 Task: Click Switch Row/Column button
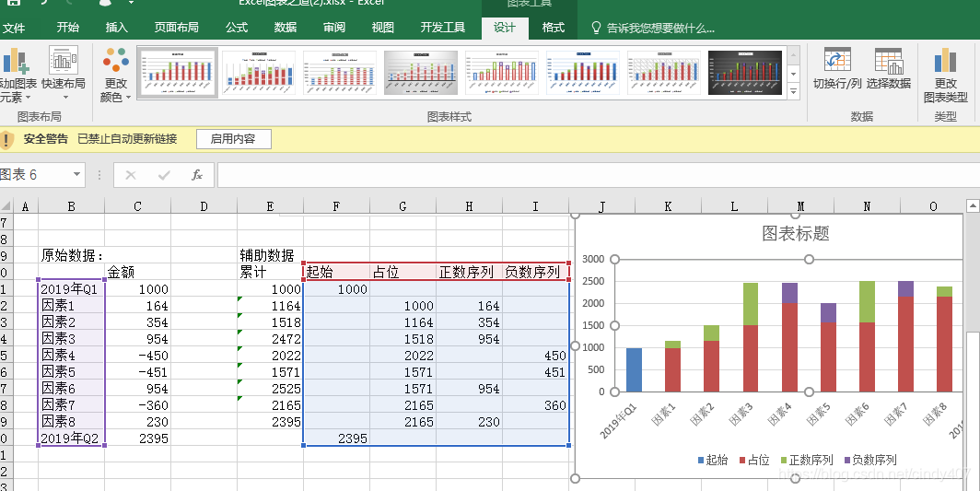pos(837,69)
